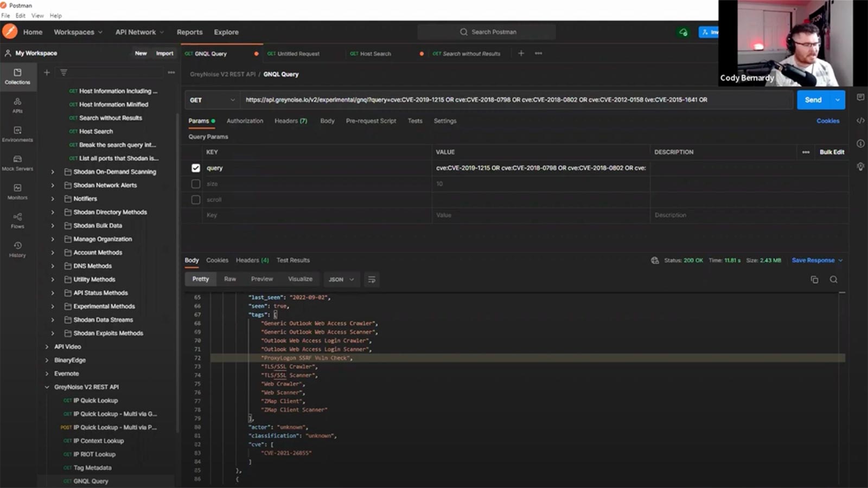Viewport: 868px width, 488px height.
Task: Collapse the GreyNoise V2 REST API collection
Action: coord(47,387)
